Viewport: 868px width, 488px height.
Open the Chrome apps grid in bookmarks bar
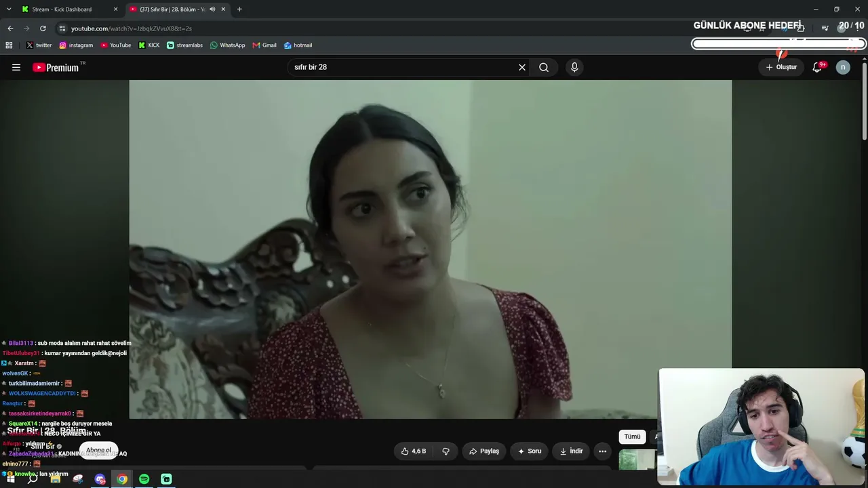coord(9,45)
